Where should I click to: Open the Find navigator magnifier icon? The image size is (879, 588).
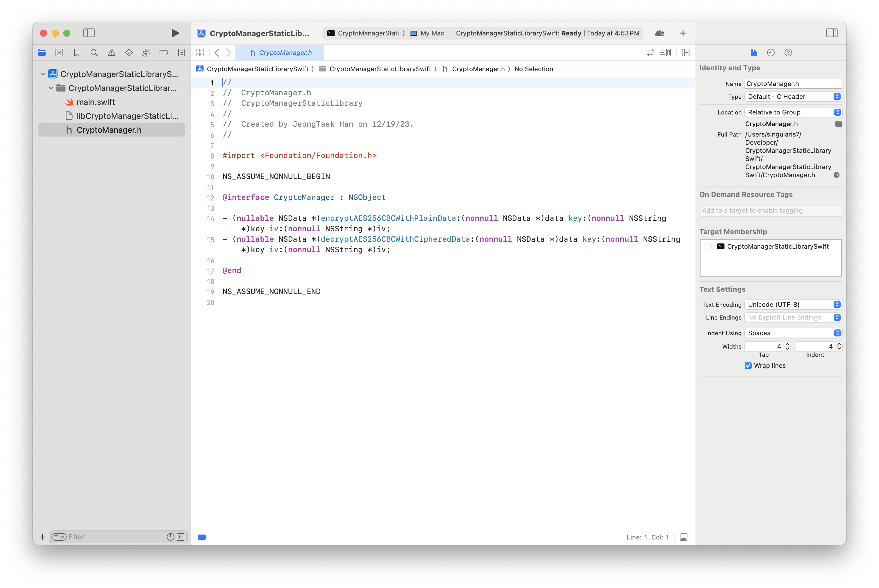(x=94, y=53)
